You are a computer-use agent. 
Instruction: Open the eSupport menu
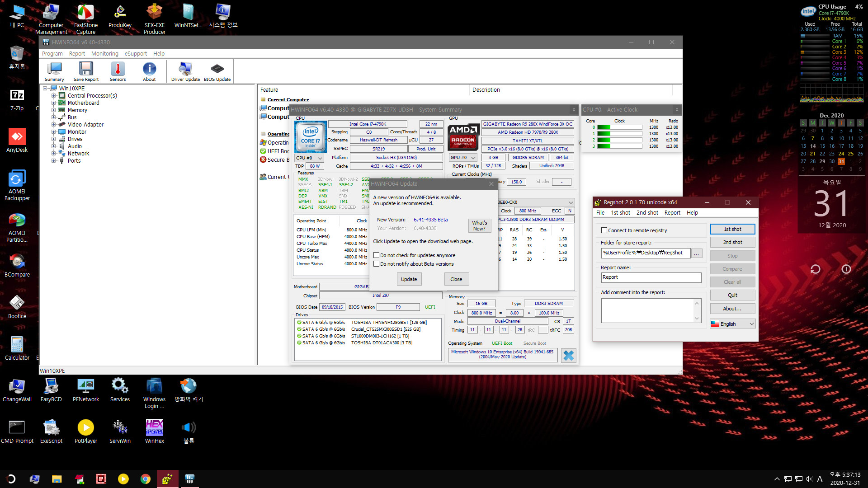point(136,54)
